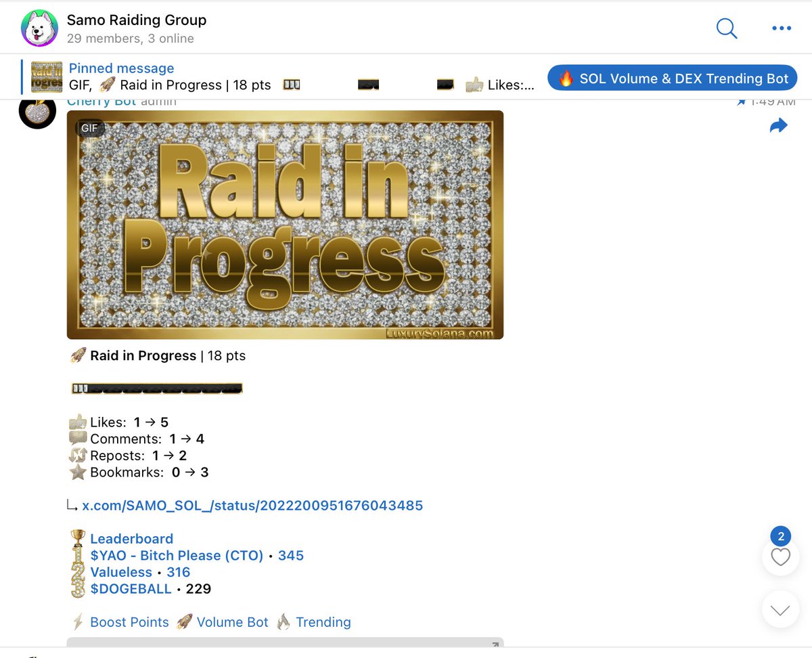812x658 pixels.
Task: Click the pinned message GIF thumbnail
Action: [x=47, y=76]
